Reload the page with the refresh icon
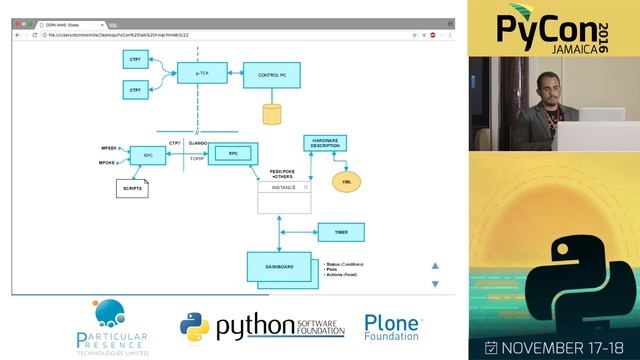 pos(35,35)
